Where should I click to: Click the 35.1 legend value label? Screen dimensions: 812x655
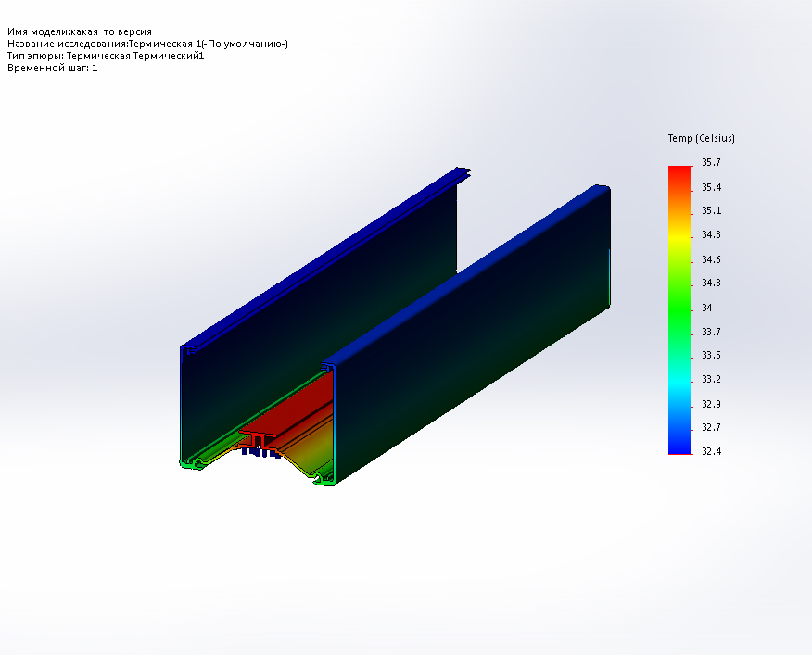pyautogui.click(x=711, y=210)
